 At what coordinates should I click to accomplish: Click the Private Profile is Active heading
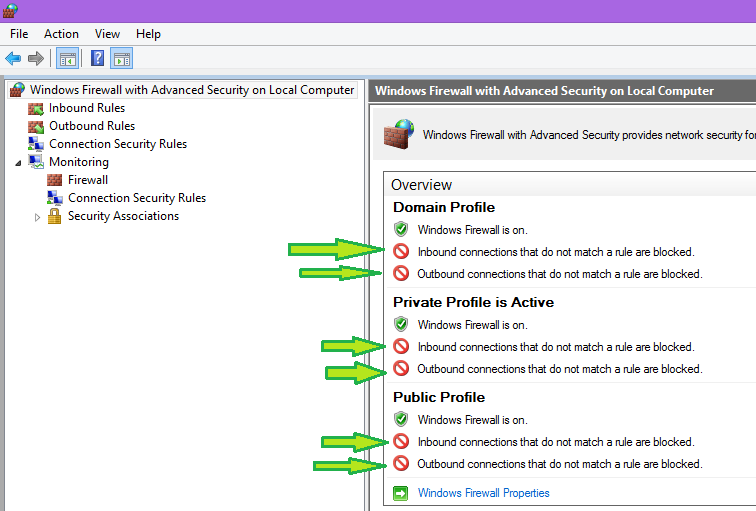tap(473, 302)
